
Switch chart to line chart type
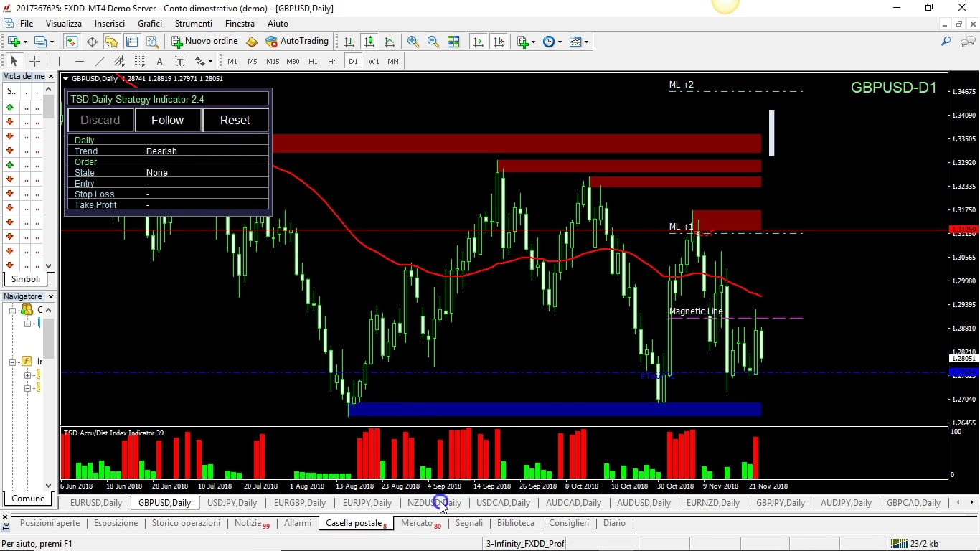coord(390,42)
